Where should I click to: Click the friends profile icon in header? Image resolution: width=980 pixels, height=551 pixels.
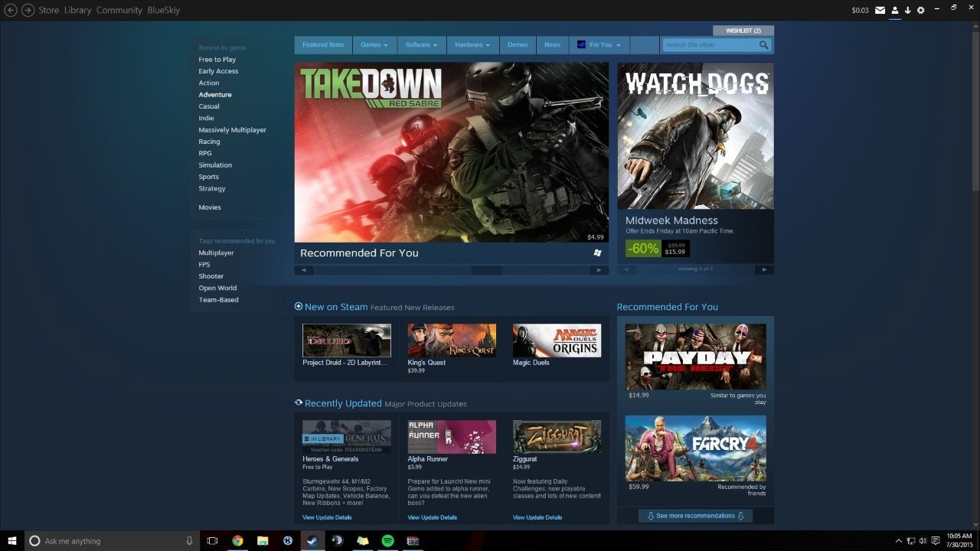coord(894,10)
